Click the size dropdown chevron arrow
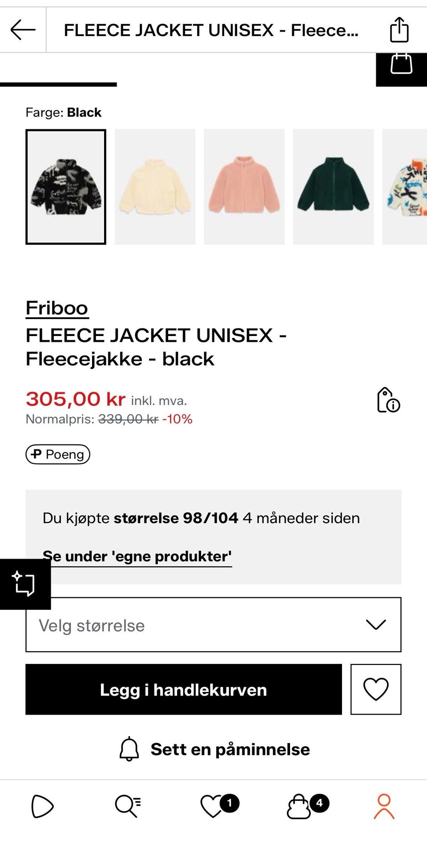The image size is (427, 868). (x=376, y=625)
